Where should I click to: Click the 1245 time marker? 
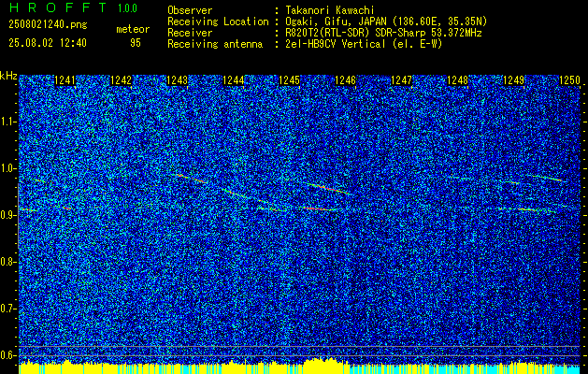click(x=289, y=80)
